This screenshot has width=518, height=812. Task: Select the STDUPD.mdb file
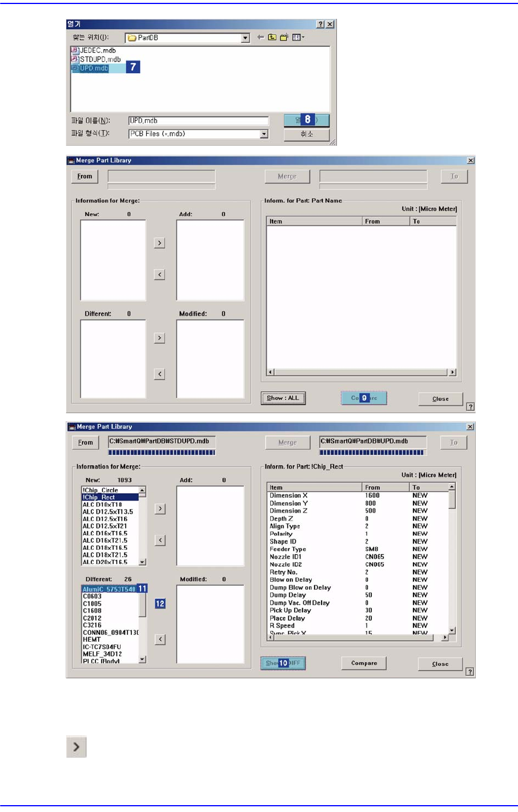coord(96,59)
